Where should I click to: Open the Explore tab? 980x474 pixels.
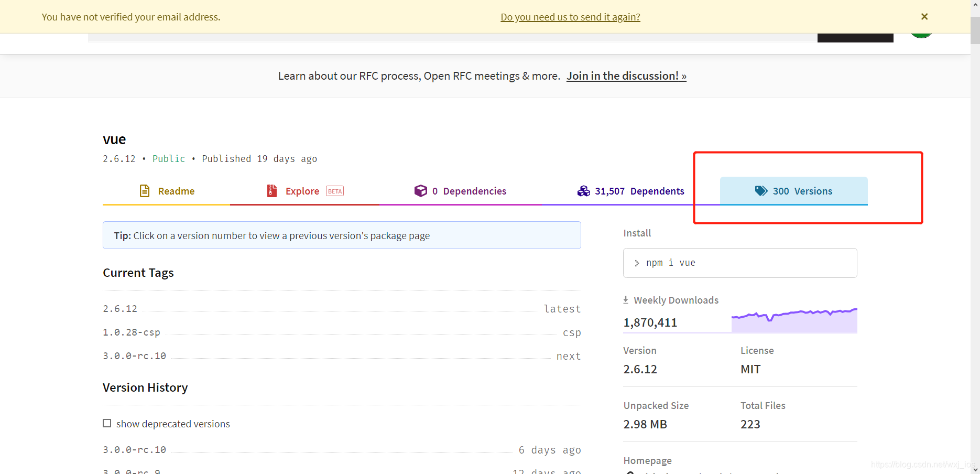[304, 191]
